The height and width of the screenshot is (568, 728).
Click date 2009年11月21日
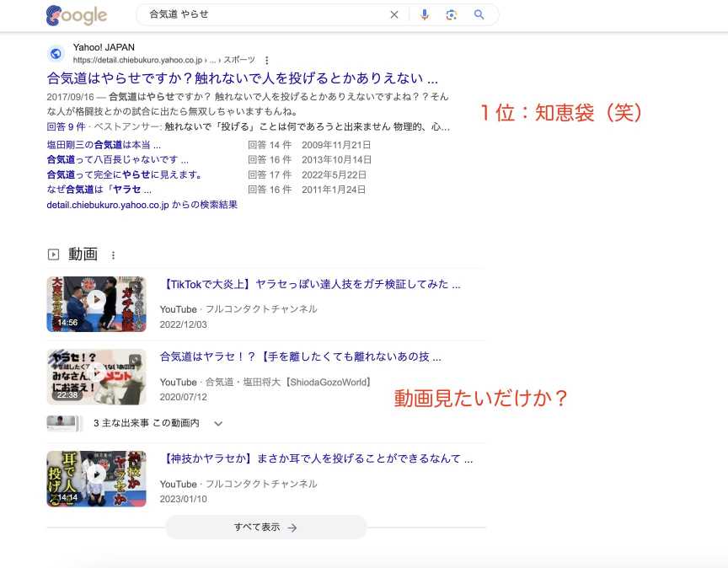click(x=336, y=145)
